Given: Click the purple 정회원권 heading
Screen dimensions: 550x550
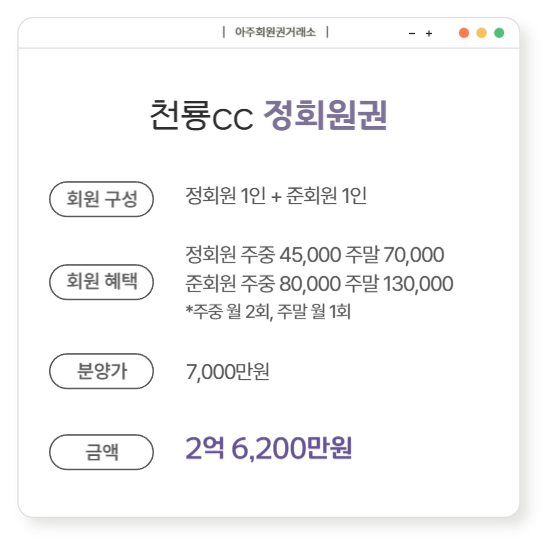Looking at the screenshot, I should [x=326, y=115].
